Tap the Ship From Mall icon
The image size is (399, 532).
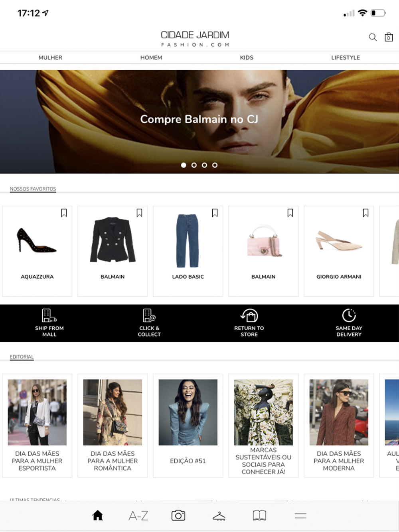click(x=49, y=315)
